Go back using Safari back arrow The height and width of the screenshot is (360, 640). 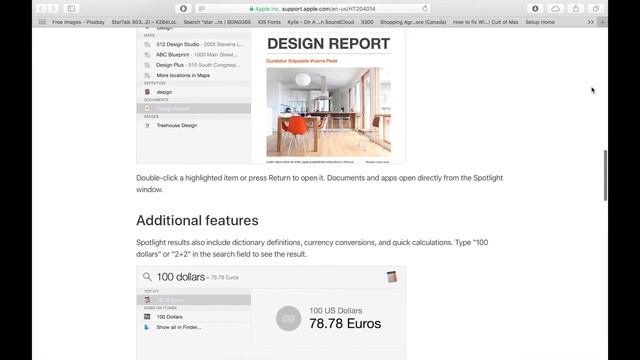[x=41, y=8]
